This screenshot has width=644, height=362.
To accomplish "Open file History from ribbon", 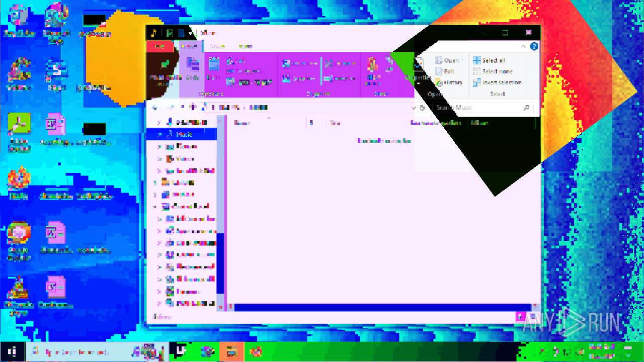I will coord(449,82).
